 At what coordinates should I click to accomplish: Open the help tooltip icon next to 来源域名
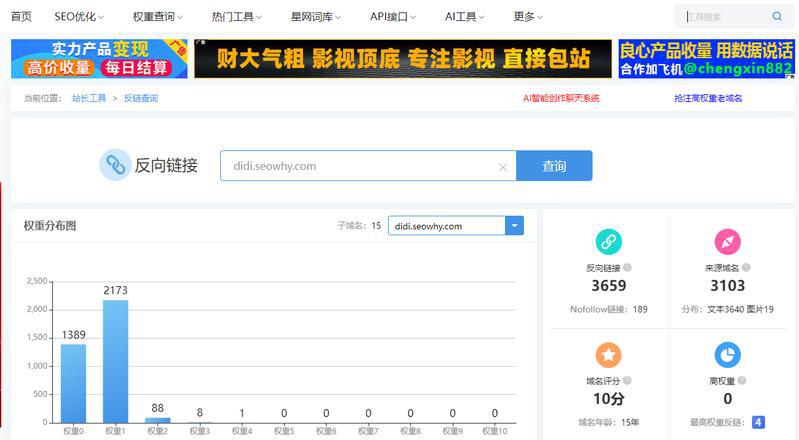click(x=746, y=267)
